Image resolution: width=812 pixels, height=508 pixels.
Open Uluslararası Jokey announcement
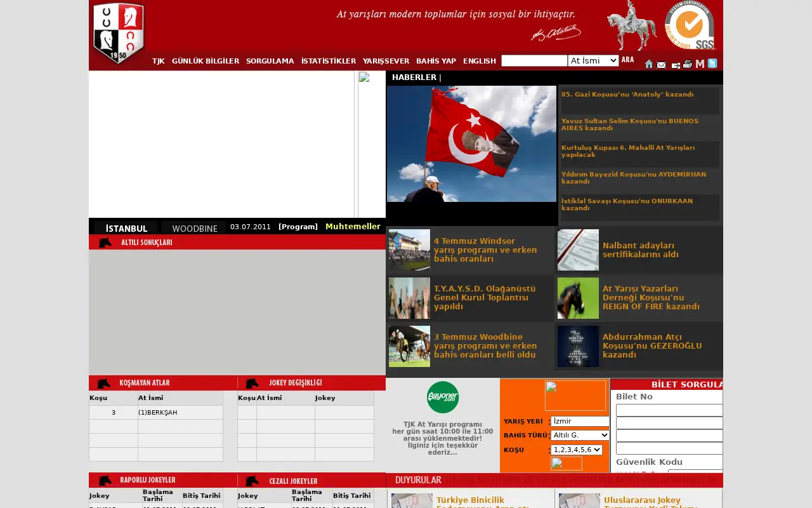tap(650, 502)
